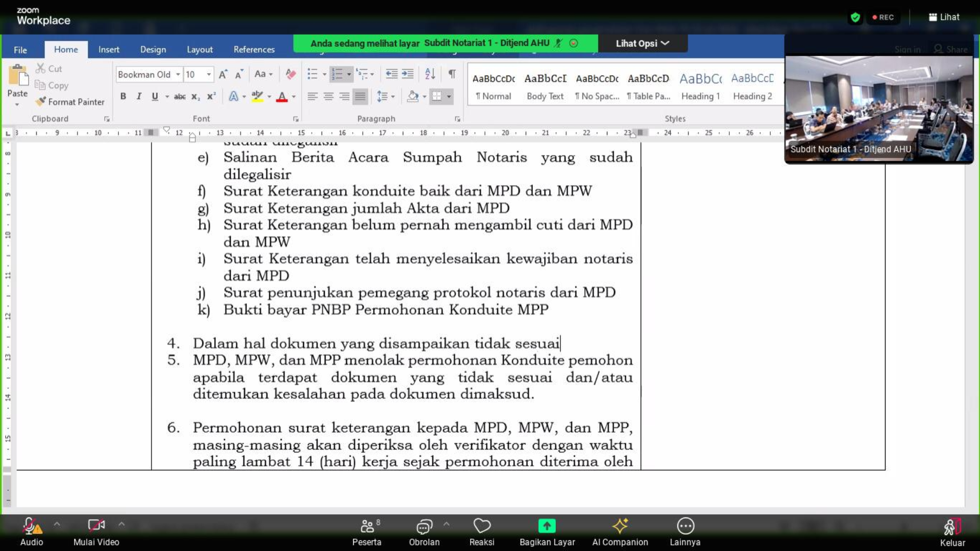The height and width of the screenshot is (551, 980).
Task: Apply the No Spacing style
Action: tap(597, 86)
